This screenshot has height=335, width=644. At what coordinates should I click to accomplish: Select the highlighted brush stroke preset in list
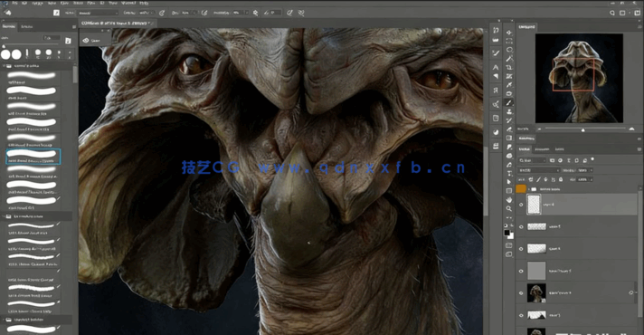[x=33, y=157]
